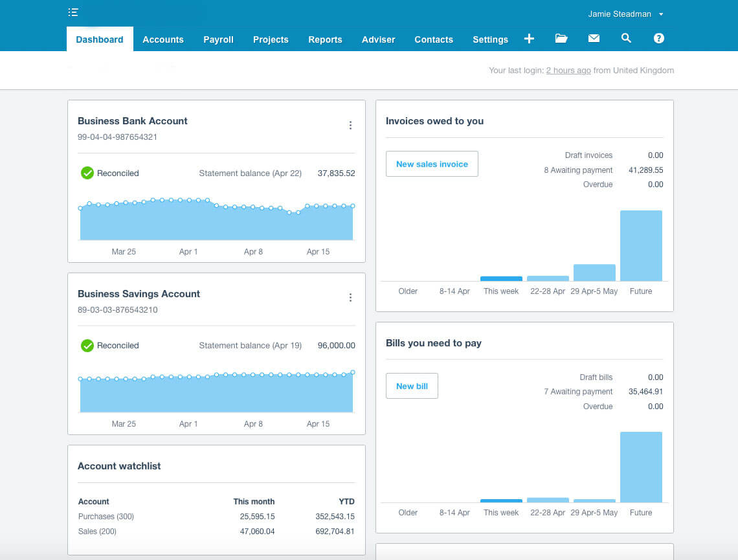This screenshot has width=738, height=560.
Task: Click YTD value 352,543.15
Action: [335, 516]
